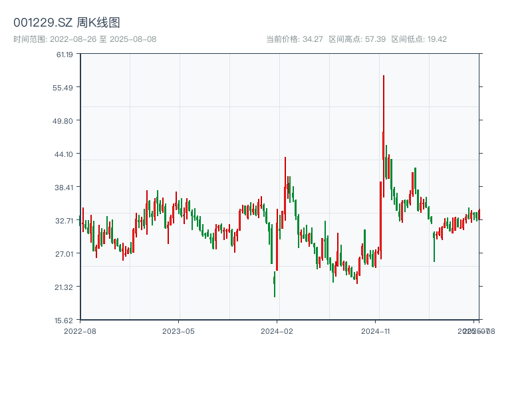Click x-axis label 2024-02
The width and height of the screenshot is (532, 399).
coord(277,331)
